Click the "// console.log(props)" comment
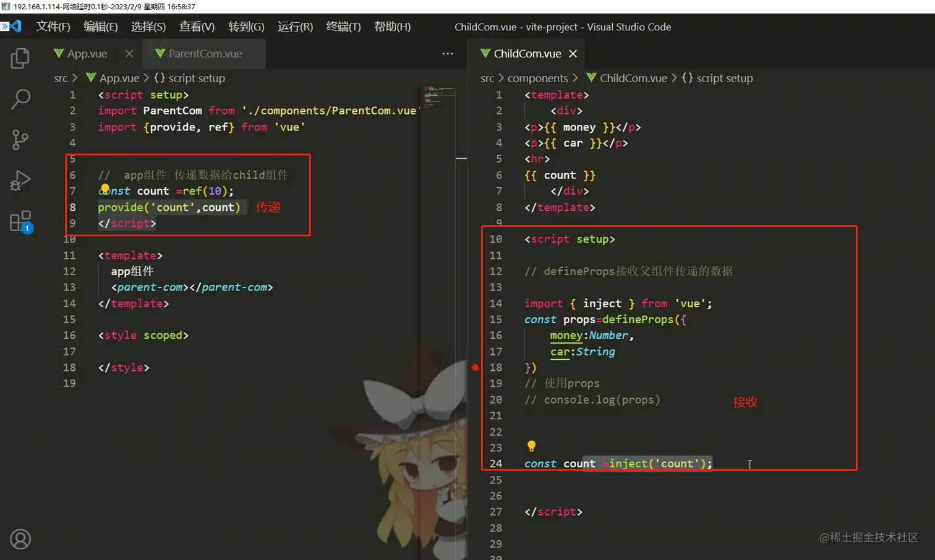The image size is (935, 560). pos(592,400)
